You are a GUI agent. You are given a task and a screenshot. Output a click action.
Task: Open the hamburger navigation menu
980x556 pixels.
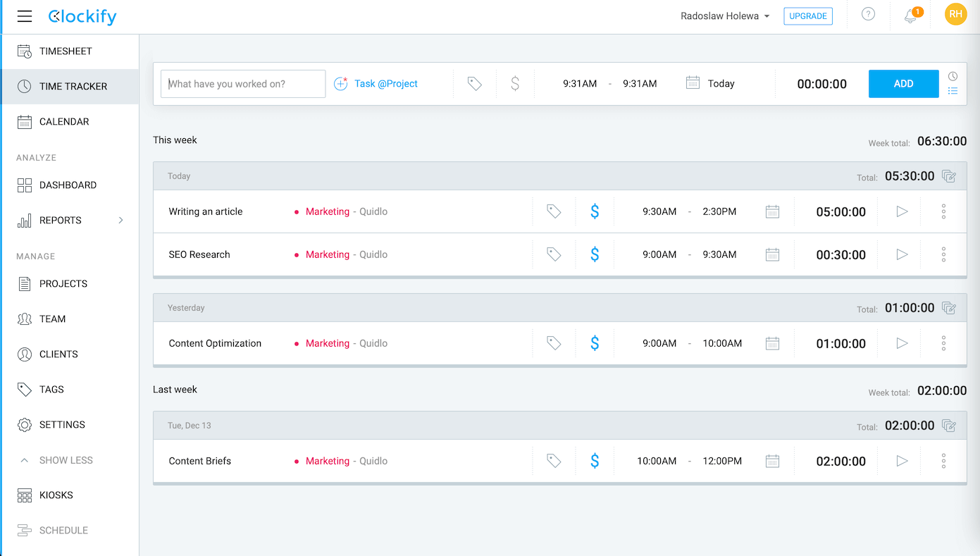pos(25,16)
